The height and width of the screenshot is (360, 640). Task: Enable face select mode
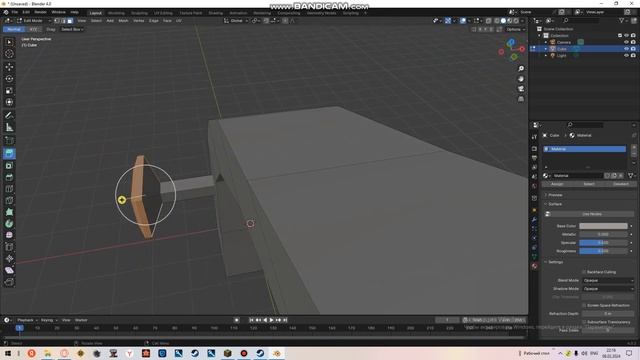click(x=70, y=21)
